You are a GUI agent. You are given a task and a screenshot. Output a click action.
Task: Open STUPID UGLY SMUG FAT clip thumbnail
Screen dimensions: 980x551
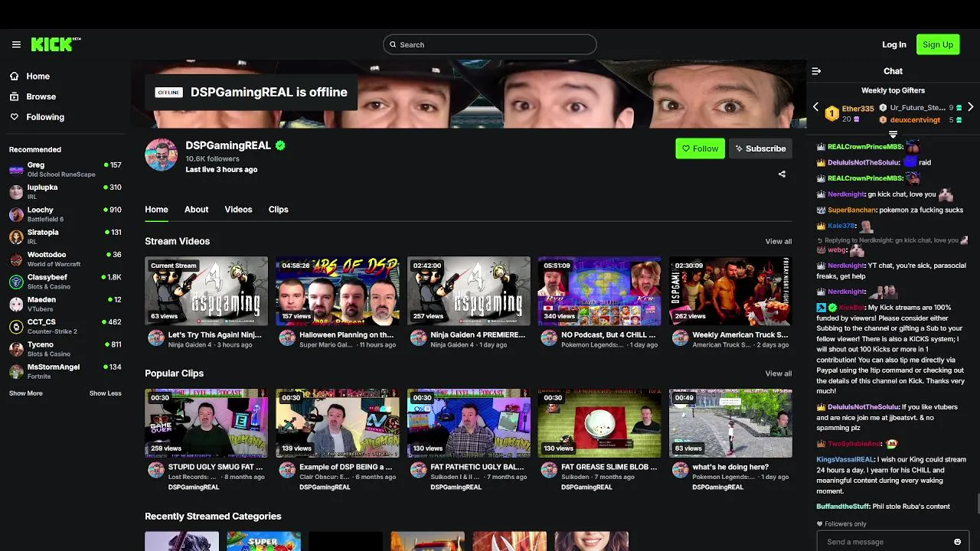coord(206,423)
